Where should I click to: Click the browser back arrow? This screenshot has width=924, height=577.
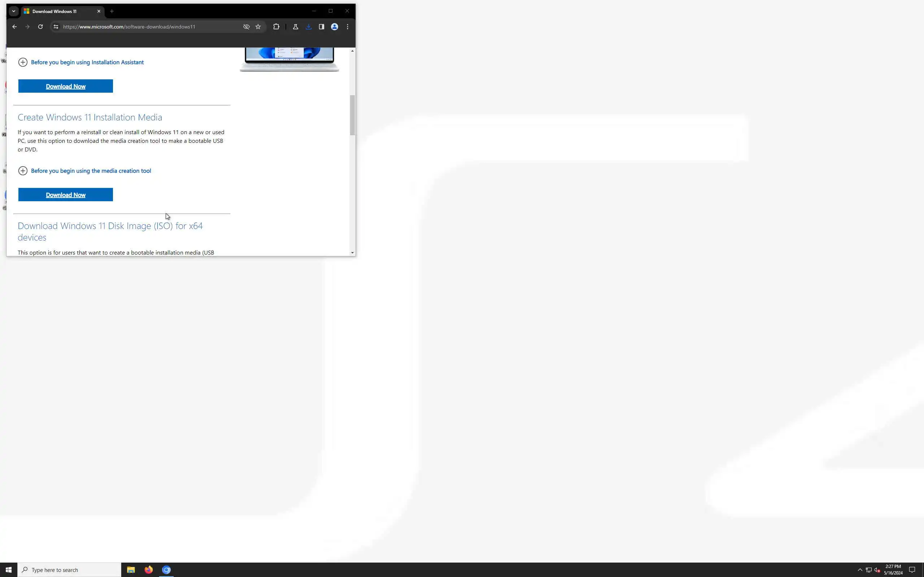click(14, 27)
